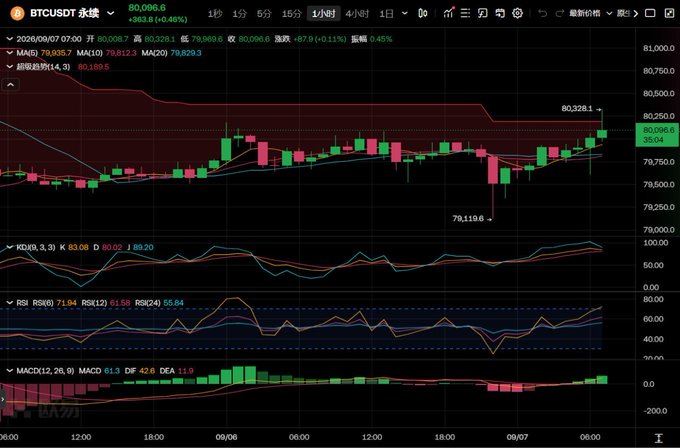Click the RSI(12) 61.58 value
680x448 pixels.
(120, 303)
